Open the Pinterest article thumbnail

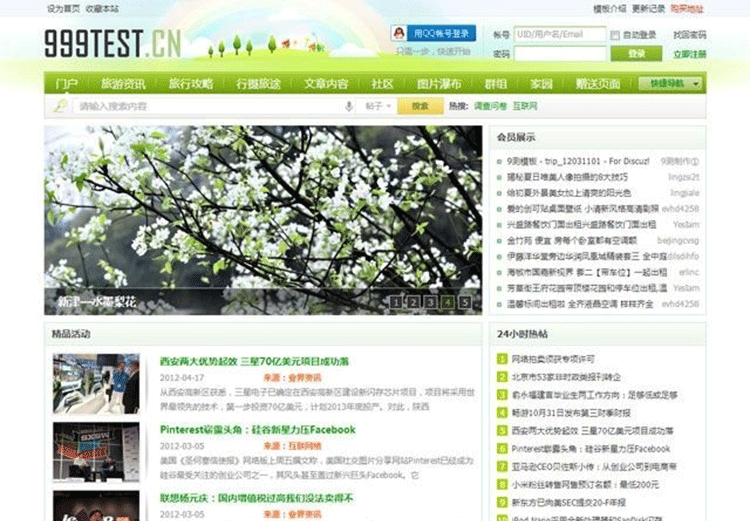96,452
